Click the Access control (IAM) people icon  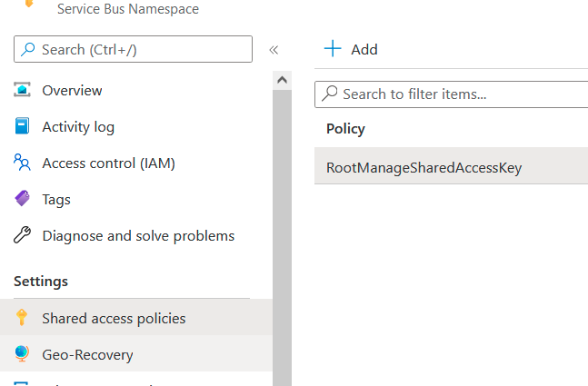(x=23, y=163)
